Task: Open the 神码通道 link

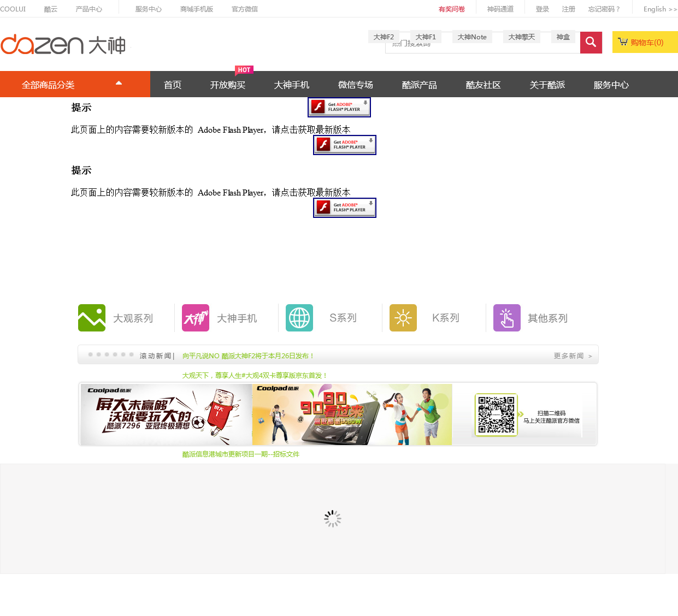Action: click(500, 9)
